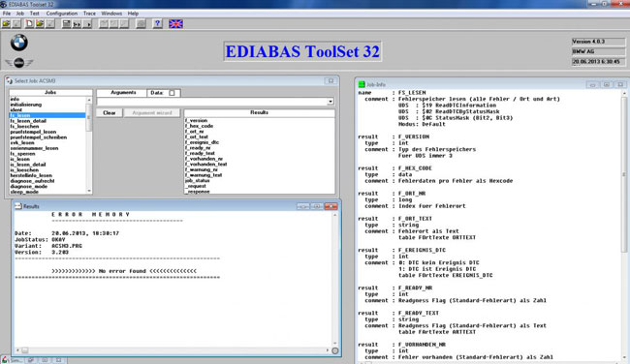Click 'job_status' in Results list
Viewport: 630px width, 364px height.
(x=198, y=181)
